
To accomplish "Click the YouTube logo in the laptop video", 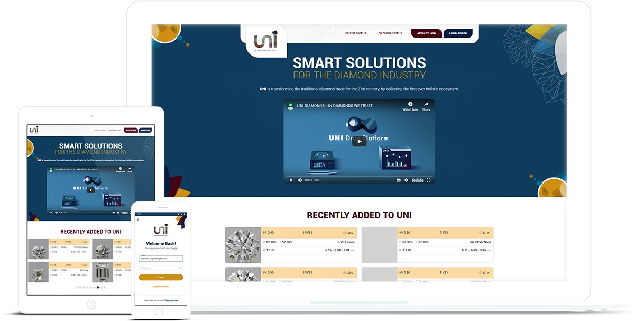I will [x=418, y=180].
